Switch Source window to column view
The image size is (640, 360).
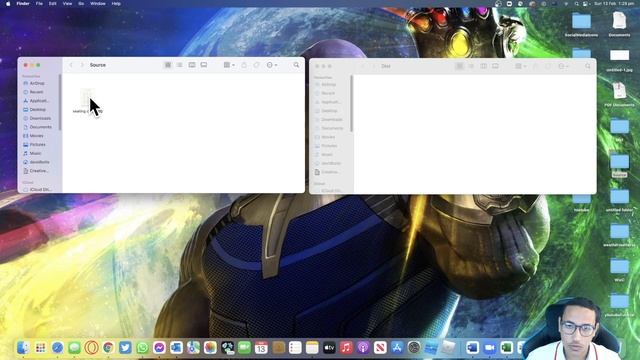(192, 65)
